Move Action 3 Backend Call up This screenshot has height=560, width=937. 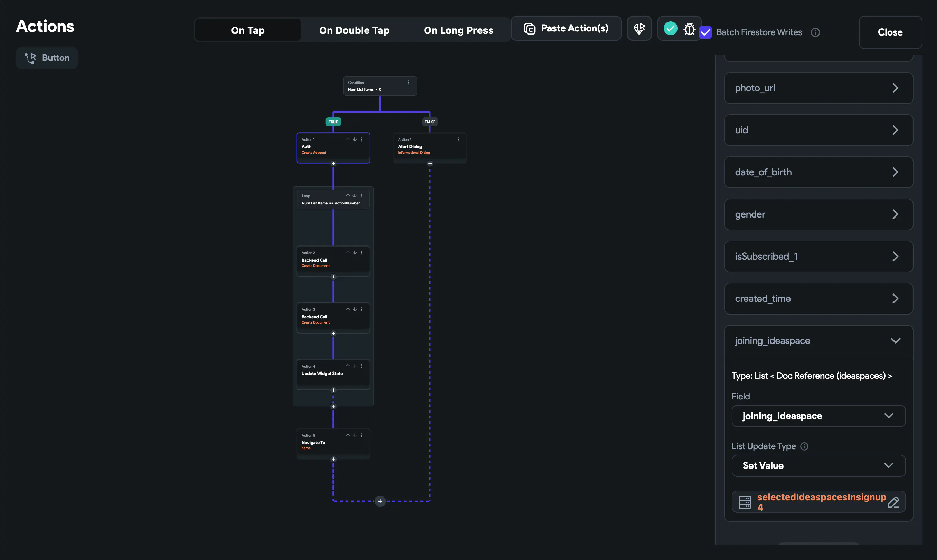click(347, 309)
